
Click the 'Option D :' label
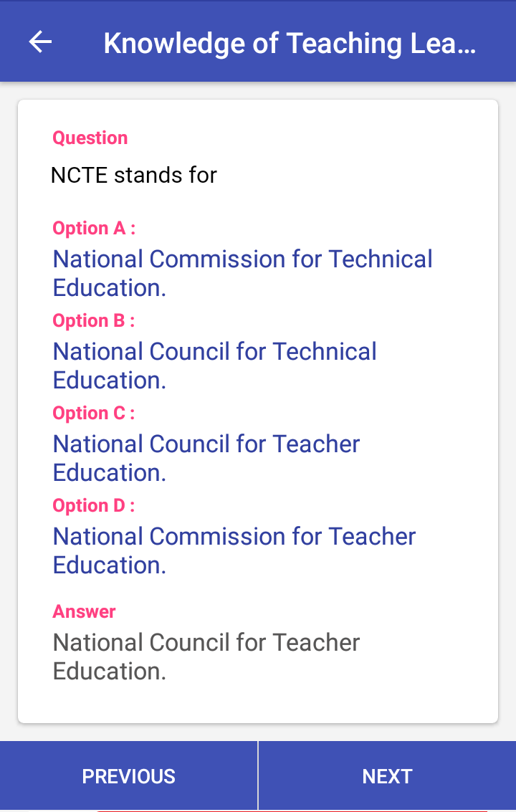pos(94,505)
